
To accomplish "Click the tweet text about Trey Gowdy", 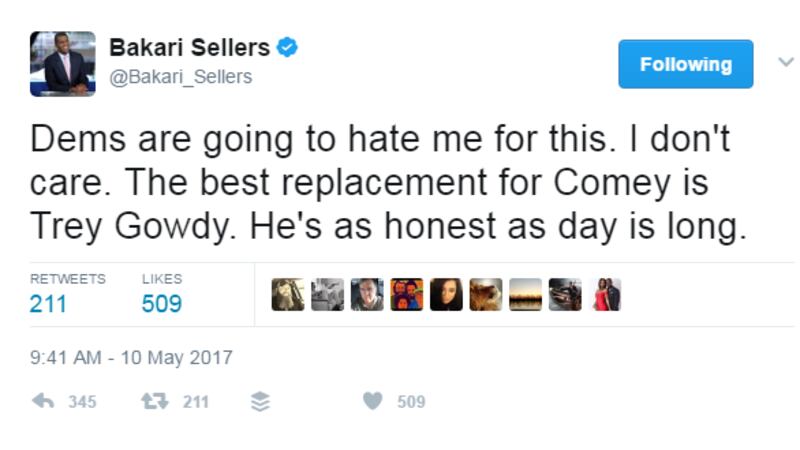I will click(x=390, y=184).
